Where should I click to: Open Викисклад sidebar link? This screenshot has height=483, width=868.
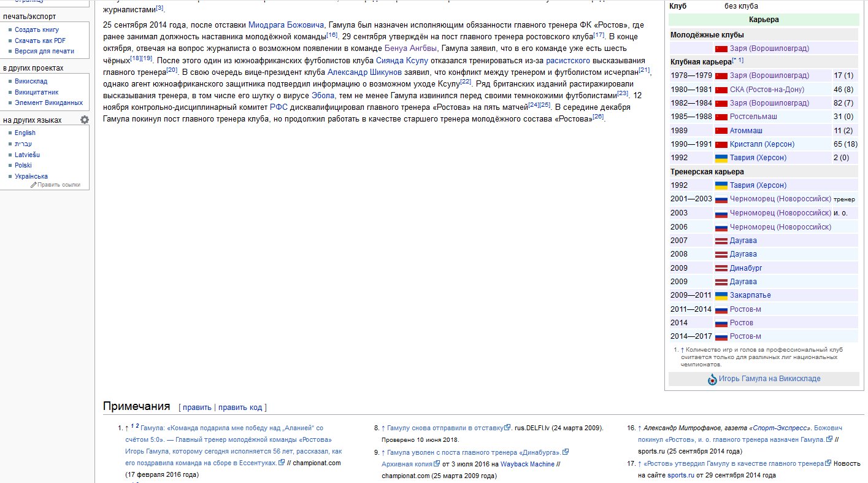[x=31, y=81]
